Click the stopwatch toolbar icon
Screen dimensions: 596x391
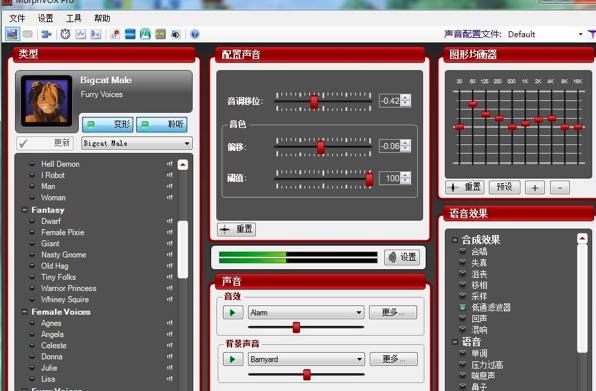[x=65, y=34]
